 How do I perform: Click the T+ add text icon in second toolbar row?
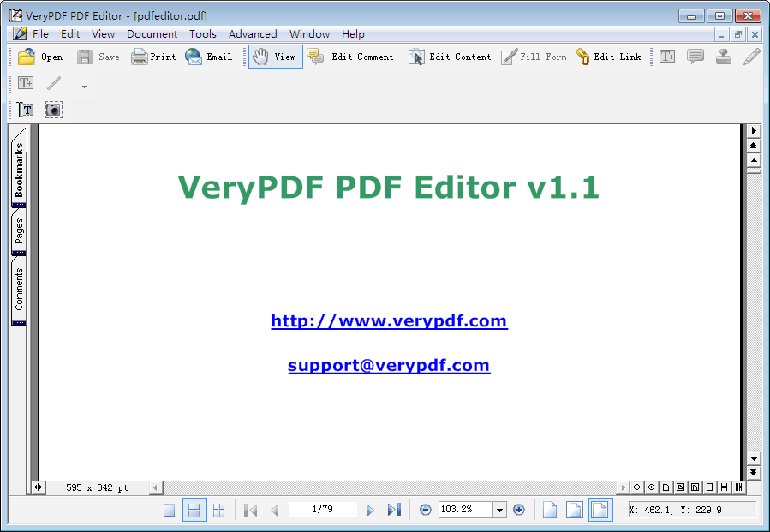26,82
